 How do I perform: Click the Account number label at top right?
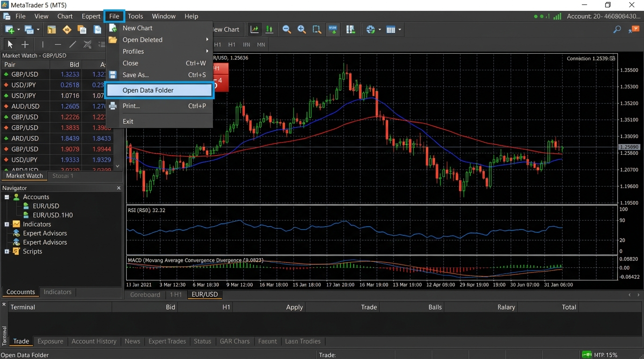[x=603, y=16]
